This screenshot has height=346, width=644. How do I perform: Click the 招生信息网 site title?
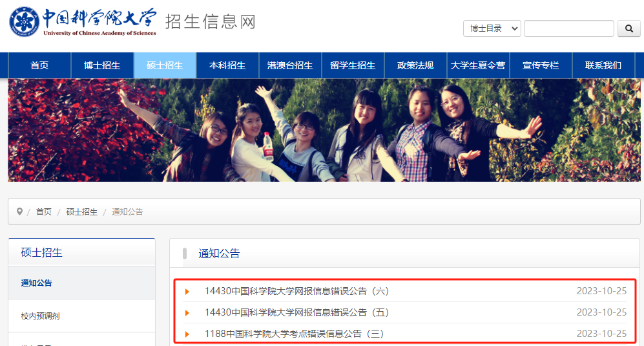[x=211, y=22]
